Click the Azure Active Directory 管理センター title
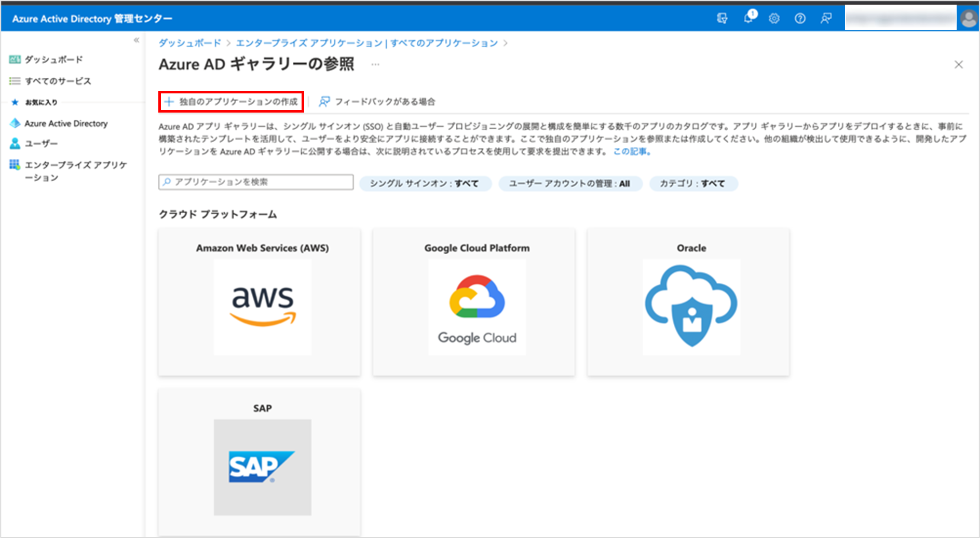The width and height of the screenshot is (980, 538). tap(92, 19)
